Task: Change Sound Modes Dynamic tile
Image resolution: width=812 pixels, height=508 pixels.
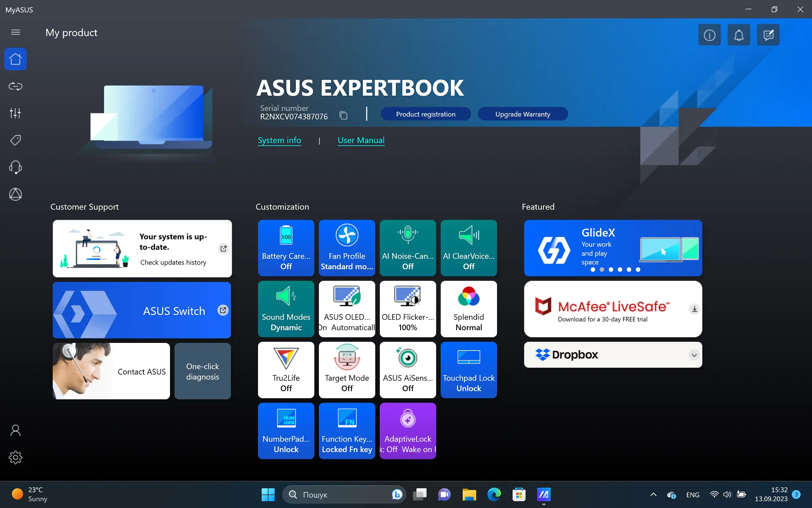Action: coord(286,309)
